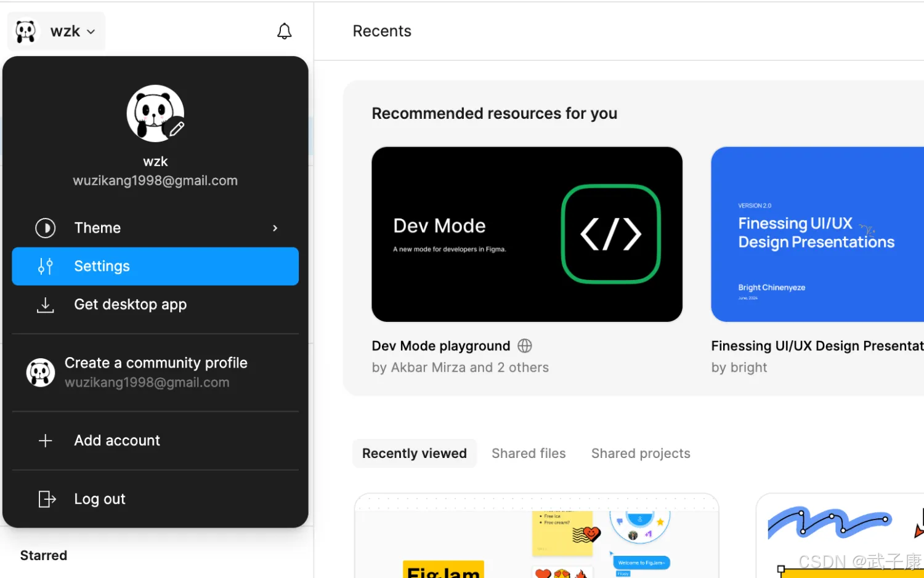The width and height of the screenshot is (924, 578).
Task: Click the Settings sliders icon
Action: 46,266
